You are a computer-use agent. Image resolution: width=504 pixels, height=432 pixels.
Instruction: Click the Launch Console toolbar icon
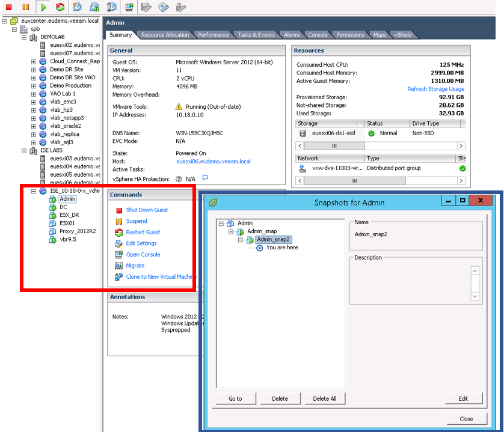coord(129,7)
